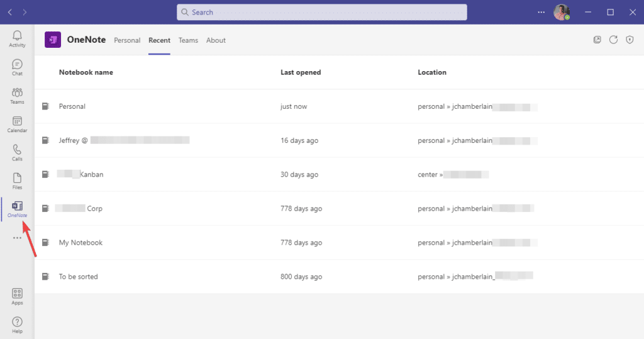The image size is (644, 339).
Task: Select the Recent tab
Action: coord(159,40)
